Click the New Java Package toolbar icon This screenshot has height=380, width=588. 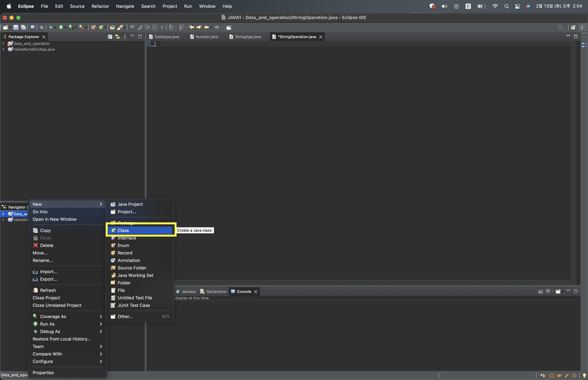click(93, 27)
